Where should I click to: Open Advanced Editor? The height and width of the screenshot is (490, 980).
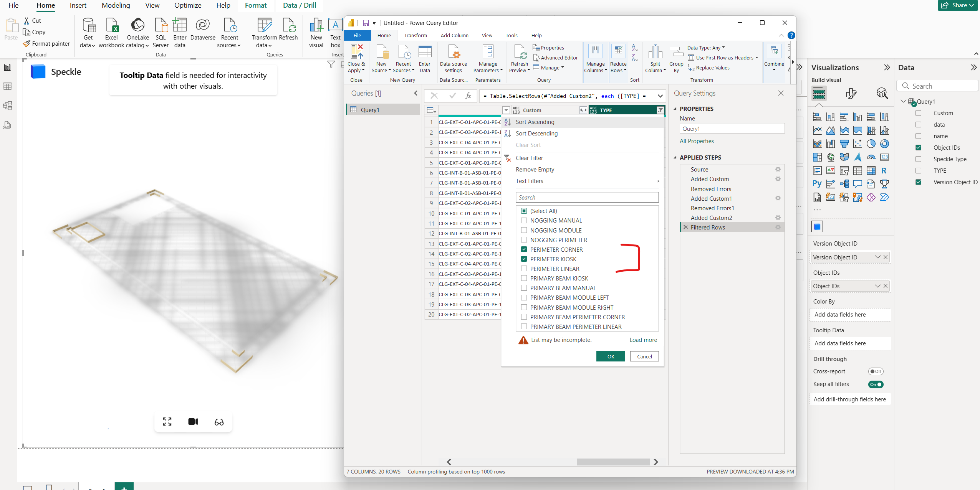click(555, 58)
